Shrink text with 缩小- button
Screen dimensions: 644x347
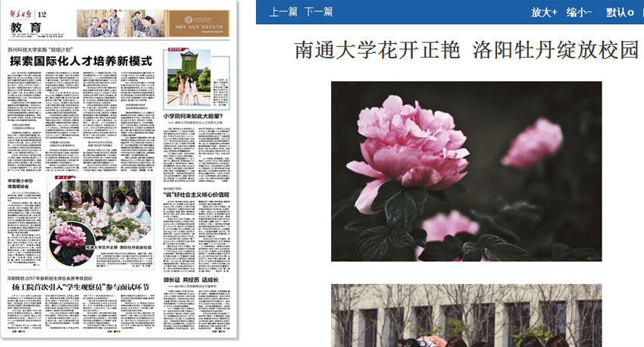[x=579, y=12]
